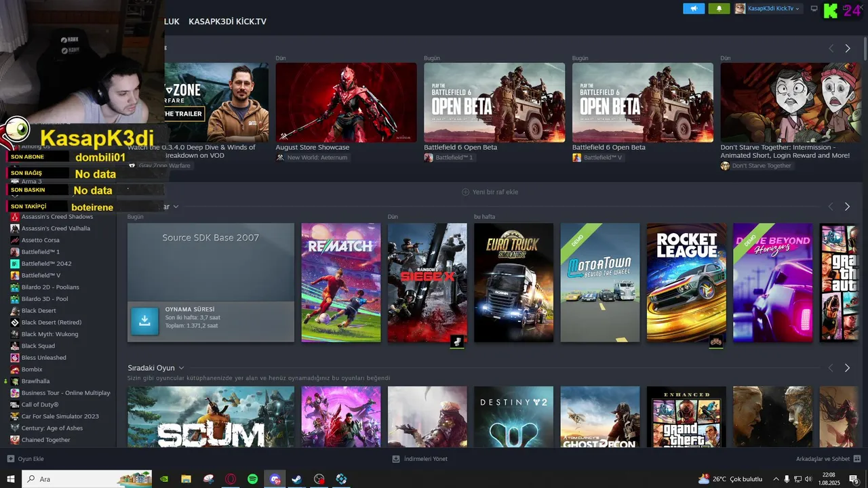Open the Motor Town demo cover
The height and width of the screenshot is (488, 868).
(x=600, y=283)
